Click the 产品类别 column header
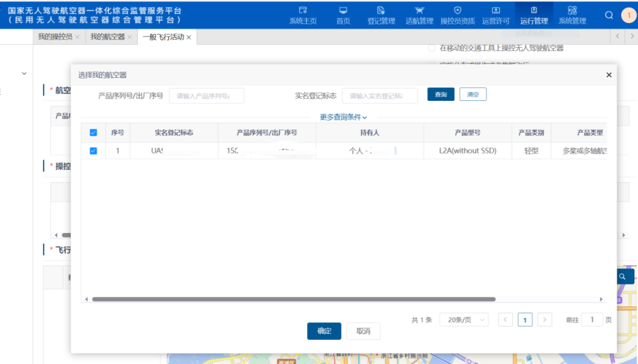638x364 pixels. 531,132
